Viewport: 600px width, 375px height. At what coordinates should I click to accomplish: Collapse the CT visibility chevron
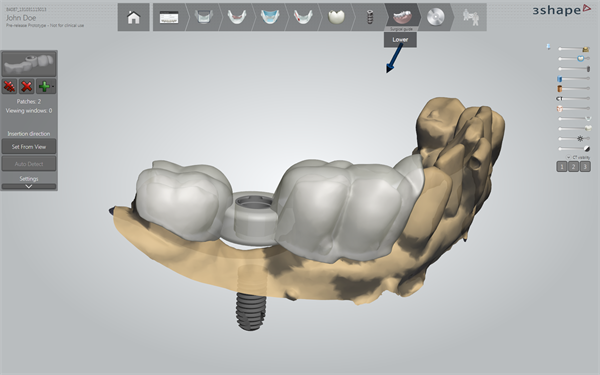pos(568,157)
